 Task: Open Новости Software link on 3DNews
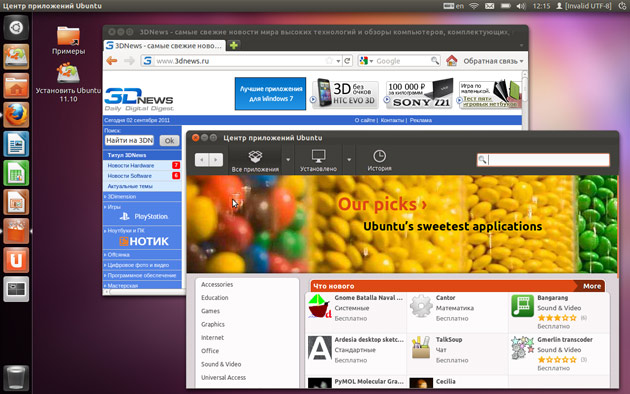[129, 176]
